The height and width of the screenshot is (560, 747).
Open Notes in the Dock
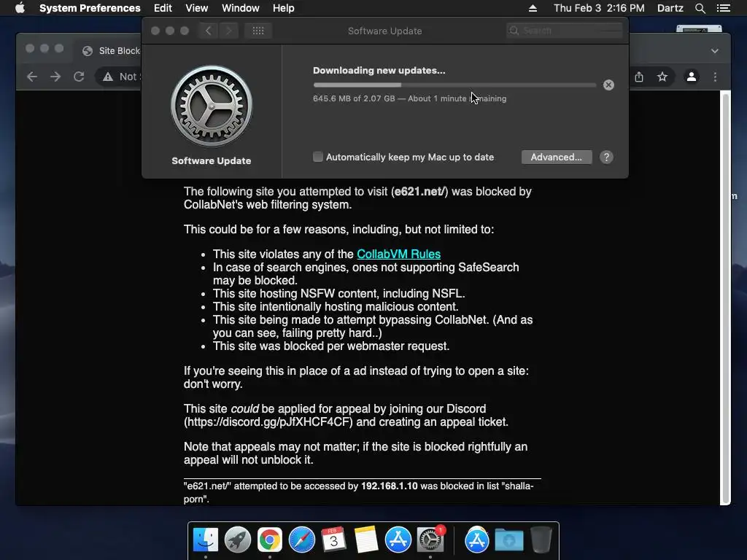coord(366,540)
